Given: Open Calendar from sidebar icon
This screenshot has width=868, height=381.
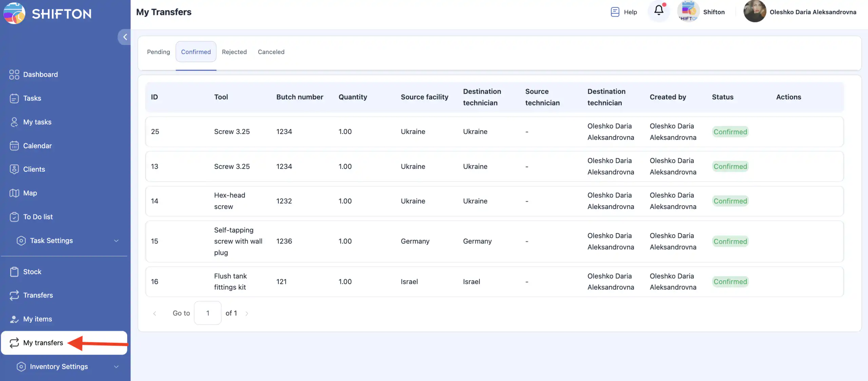Looking at the screenshot, I should 14,146.
